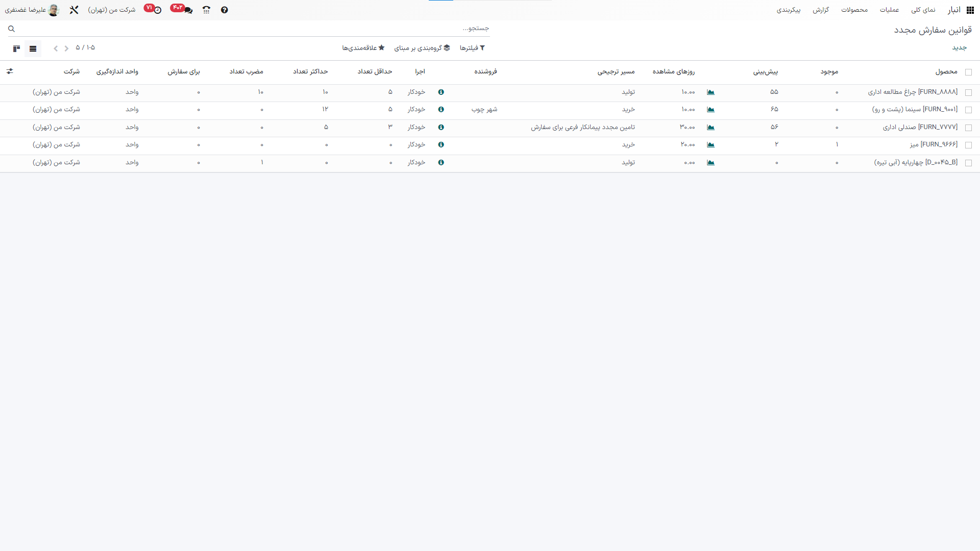Image resolution: width=980 pixels, height=551 pixels.
Task: Open the messages chat icon
Action: pyautogui.click(x=188, y=10)
